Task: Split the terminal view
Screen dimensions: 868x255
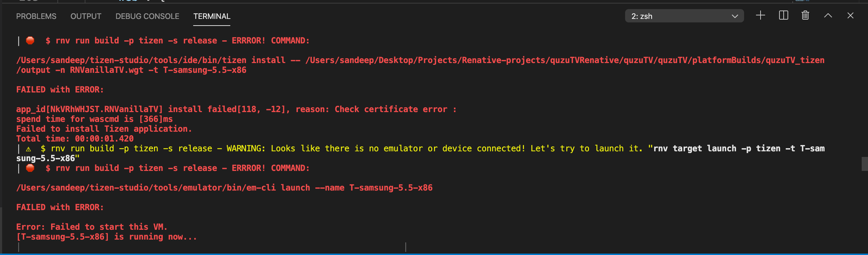Action: [x=783, y=15]
